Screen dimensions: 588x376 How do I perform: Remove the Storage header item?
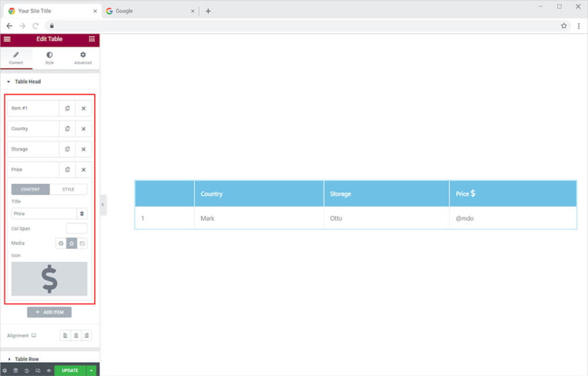tap(83, 149)
